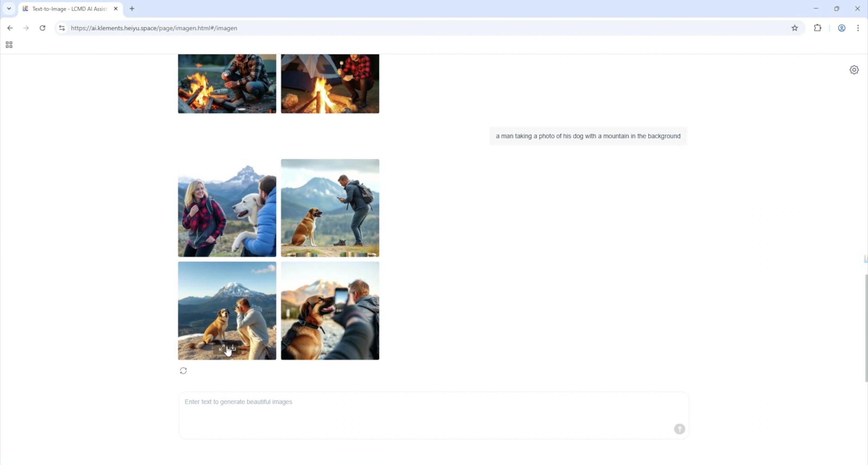Click the regenerate images icon
Viewport: 868px width, 465px height.
[183, 370]
